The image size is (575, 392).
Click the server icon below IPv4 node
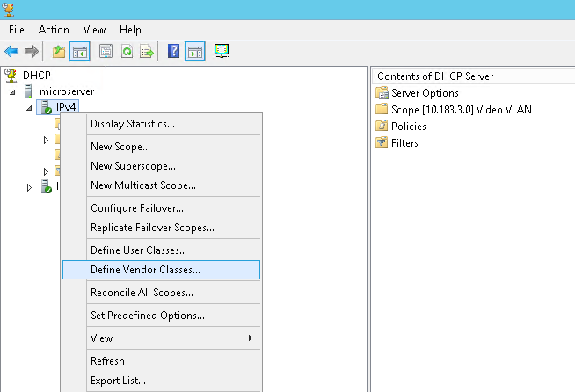tap(47, 186)
